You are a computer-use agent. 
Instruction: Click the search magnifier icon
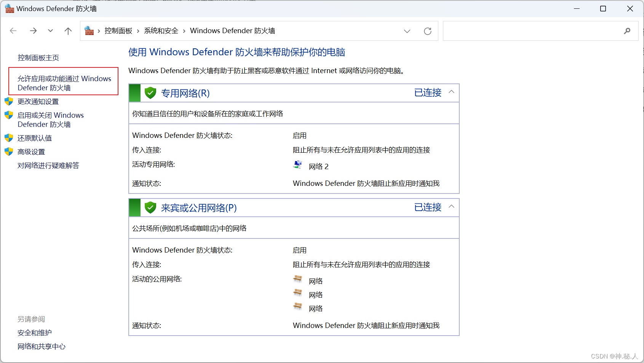[x=627, y=31]
